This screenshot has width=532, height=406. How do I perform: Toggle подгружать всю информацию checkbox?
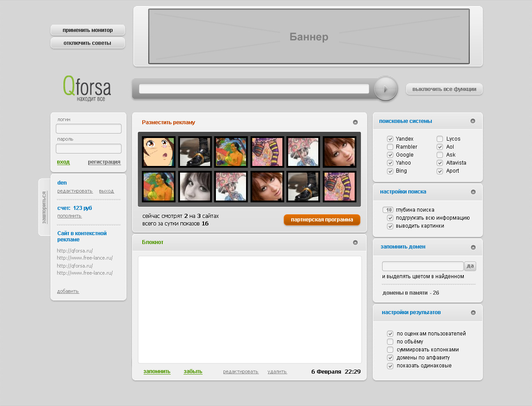point(390,218)
